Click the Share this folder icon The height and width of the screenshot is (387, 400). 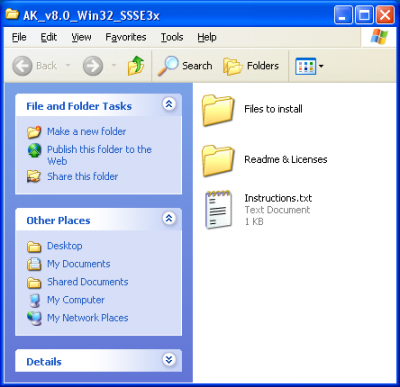pos(34,176)
